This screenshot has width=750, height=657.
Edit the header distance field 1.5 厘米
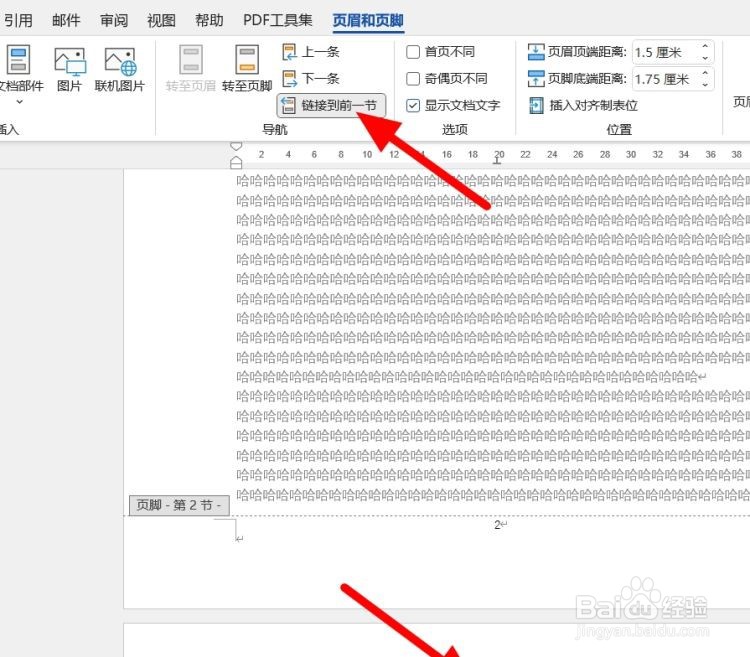(665, 52)
